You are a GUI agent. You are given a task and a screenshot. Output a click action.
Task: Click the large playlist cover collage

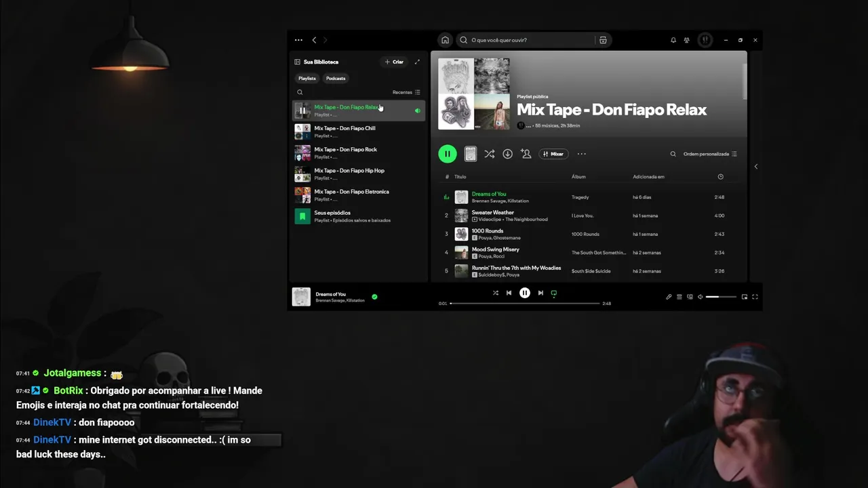point(474,94)
